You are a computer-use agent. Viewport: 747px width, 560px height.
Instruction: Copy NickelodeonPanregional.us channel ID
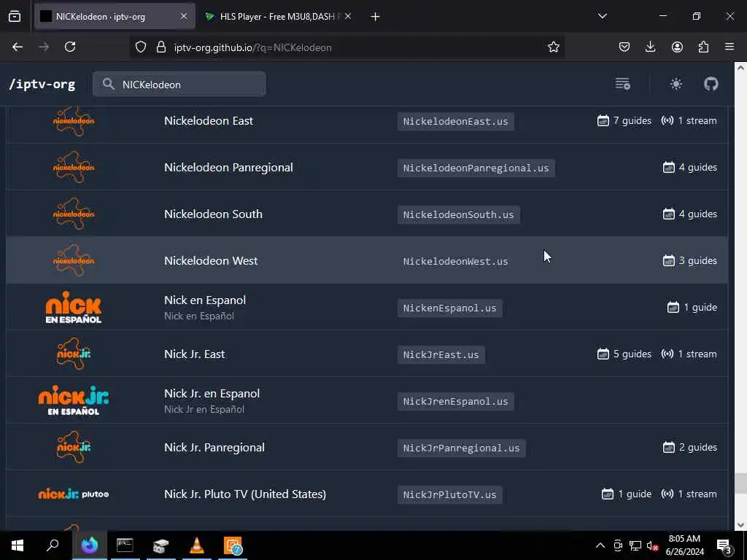coord(476,168)
